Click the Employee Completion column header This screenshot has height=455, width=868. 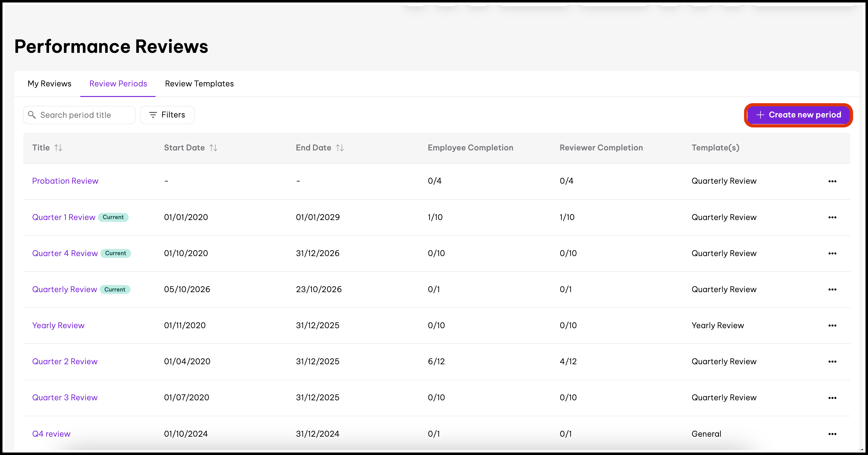tap(470, 148)
